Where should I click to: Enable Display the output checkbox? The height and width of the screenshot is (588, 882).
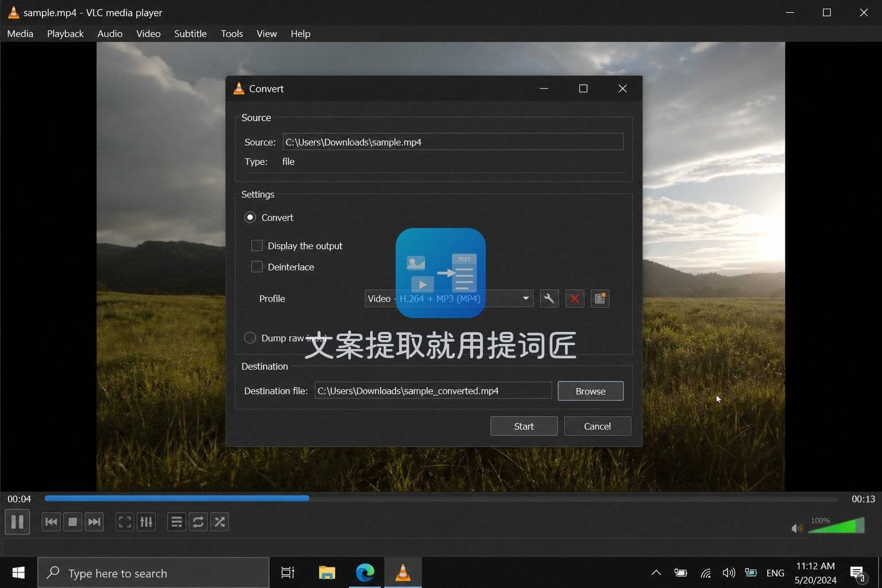[257, 246]
